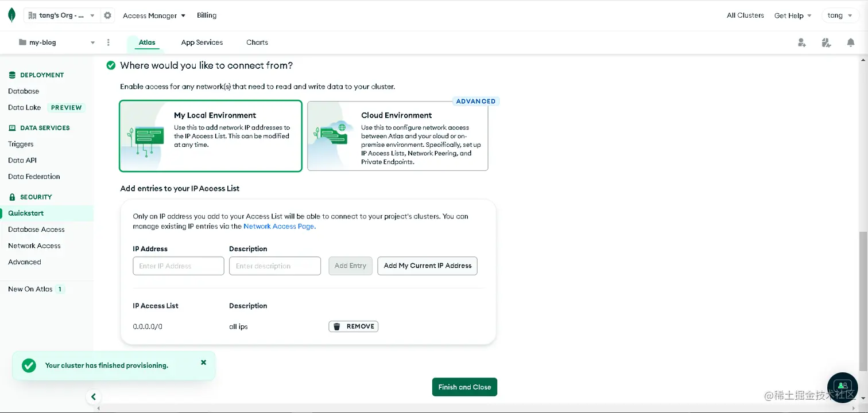Open Get Help dropdown
The height and width of the screenshot is (413, 868).
(793, 15)
